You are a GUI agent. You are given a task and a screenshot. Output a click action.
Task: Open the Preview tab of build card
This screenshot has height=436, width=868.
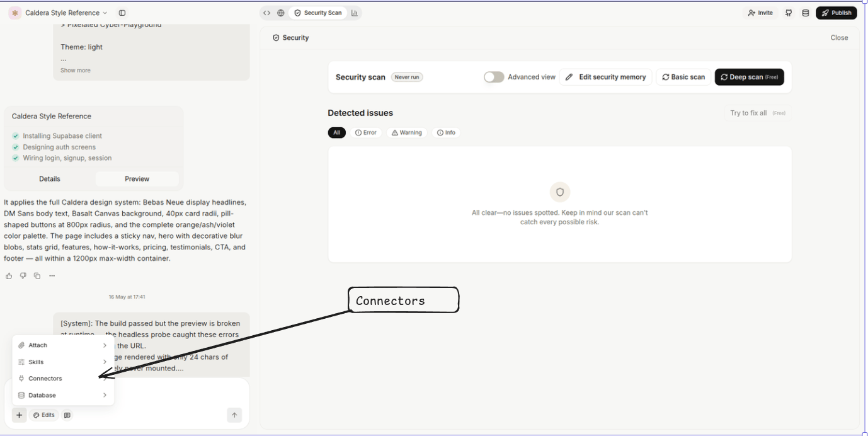137,179
